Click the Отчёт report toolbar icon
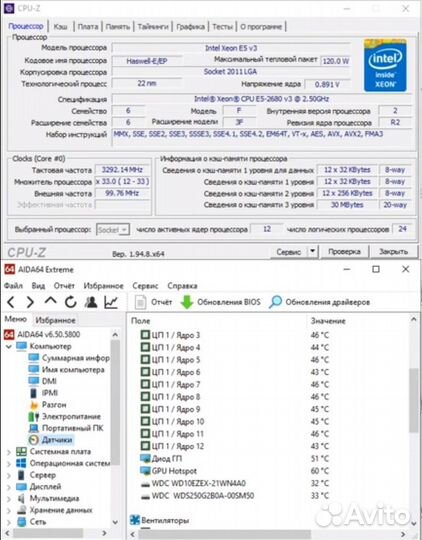The height and width of the screenshot is (540, 422). 140,302
